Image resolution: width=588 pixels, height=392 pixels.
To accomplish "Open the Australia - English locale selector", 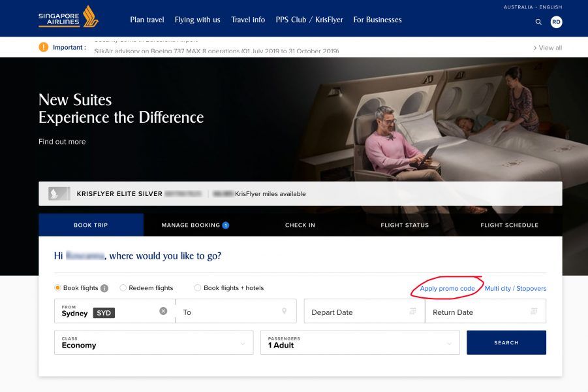I will (533, 7).
